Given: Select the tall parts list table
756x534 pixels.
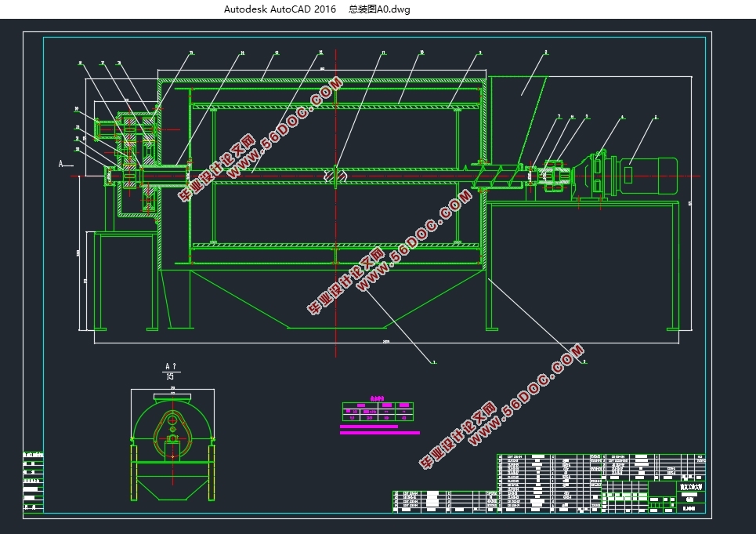Looking at the screenshot, I should (x=548, y=483).
